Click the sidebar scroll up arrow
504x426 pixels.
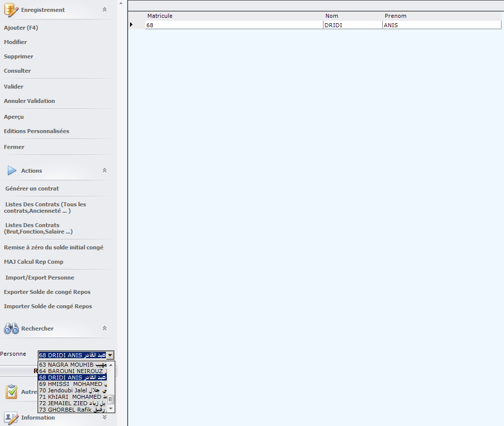(x=121, y=3)
